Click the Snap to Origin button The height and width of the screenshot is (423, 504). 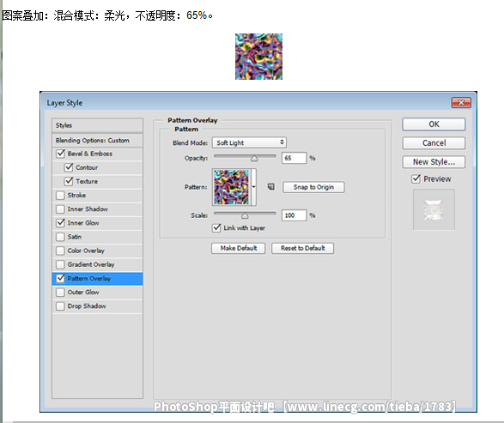(x=313, y=187)
